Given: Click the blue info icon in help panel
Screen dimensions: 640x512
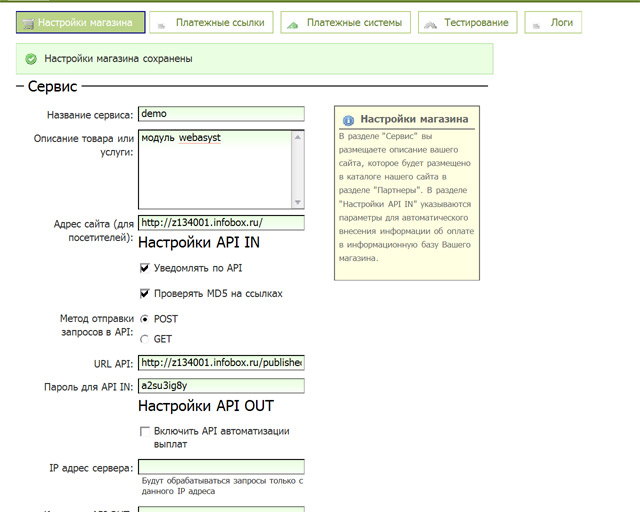Looking at the screenshot, I should click(348, 119).
